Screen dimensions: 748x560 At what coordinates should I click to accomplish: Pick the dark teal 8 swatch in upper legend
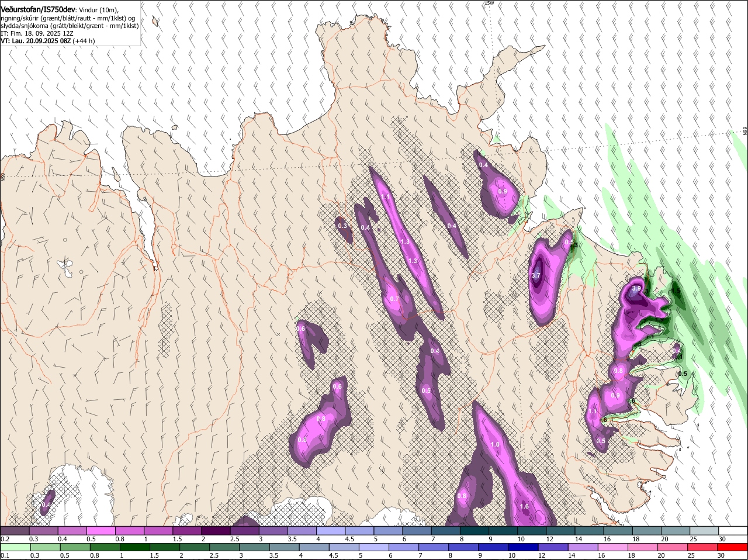[x=474, y=531]
